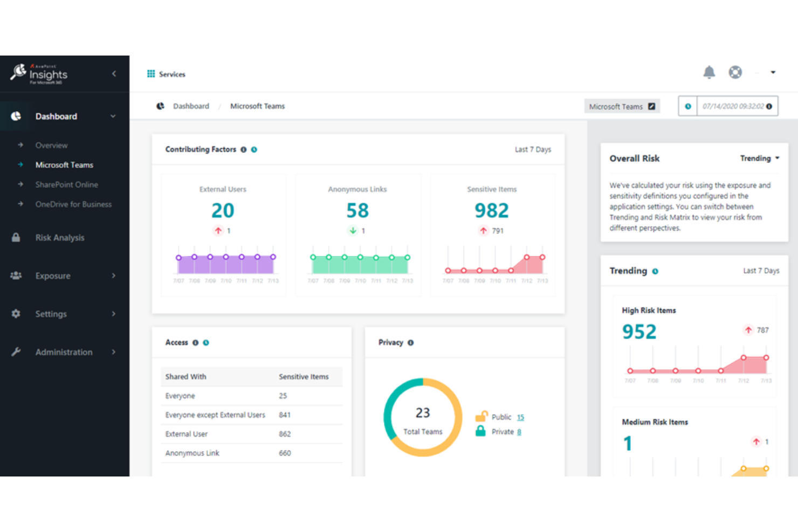The image size is (798, 532).
Task: Click the Risk Analysis lock icon
Action: tap(16, 237)
